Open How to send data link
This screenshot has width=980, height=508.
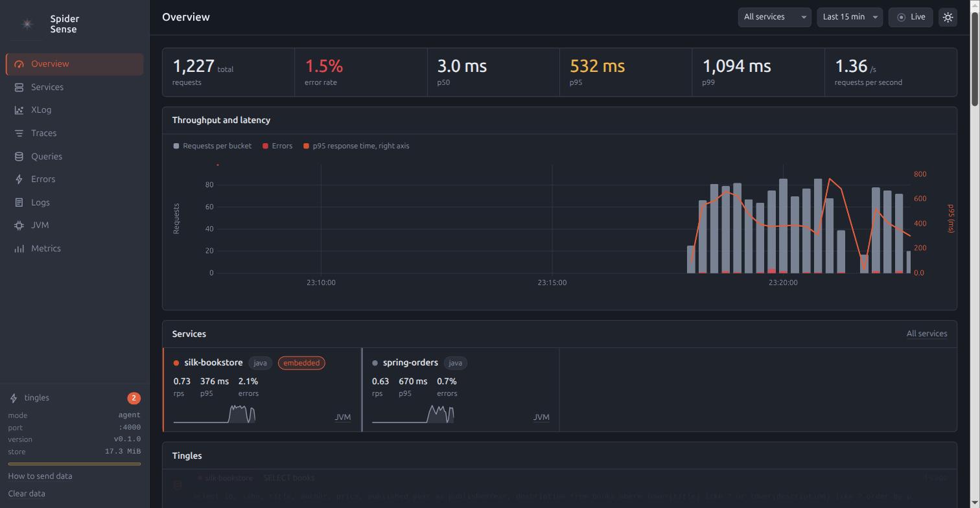tap(40, 476)
